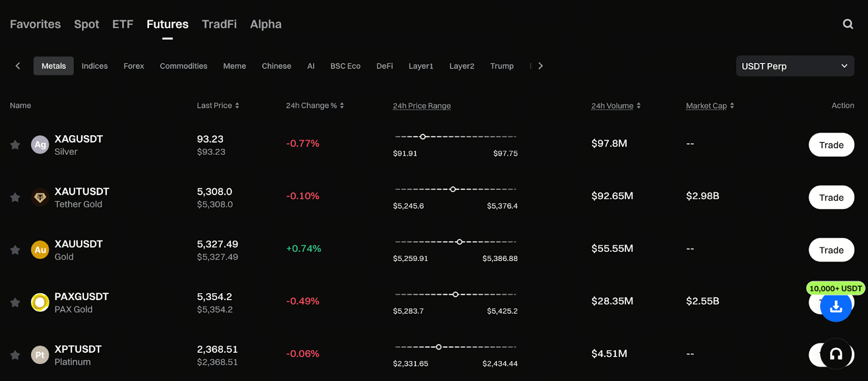Viewport: 868px width, 381px height.
Task: Switch to the Spot tab
Action: click(x=86, y=24)
